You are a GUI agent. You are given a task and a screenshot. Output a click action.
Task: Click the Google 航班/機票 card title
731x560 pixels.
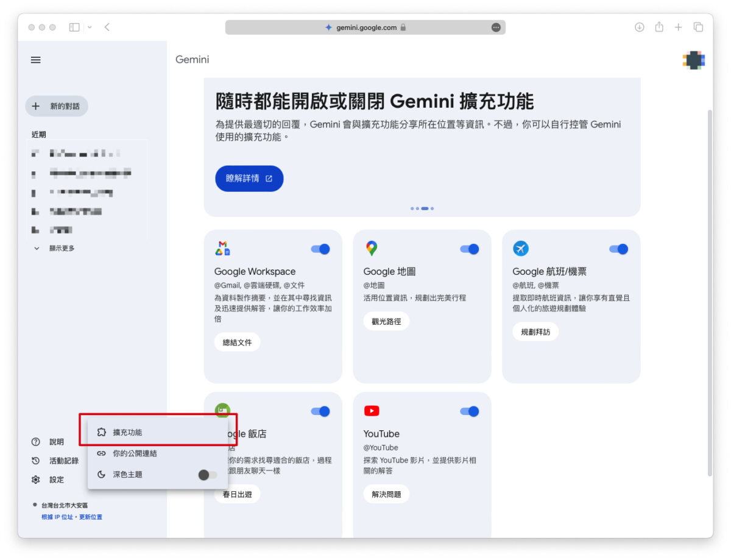549,272
